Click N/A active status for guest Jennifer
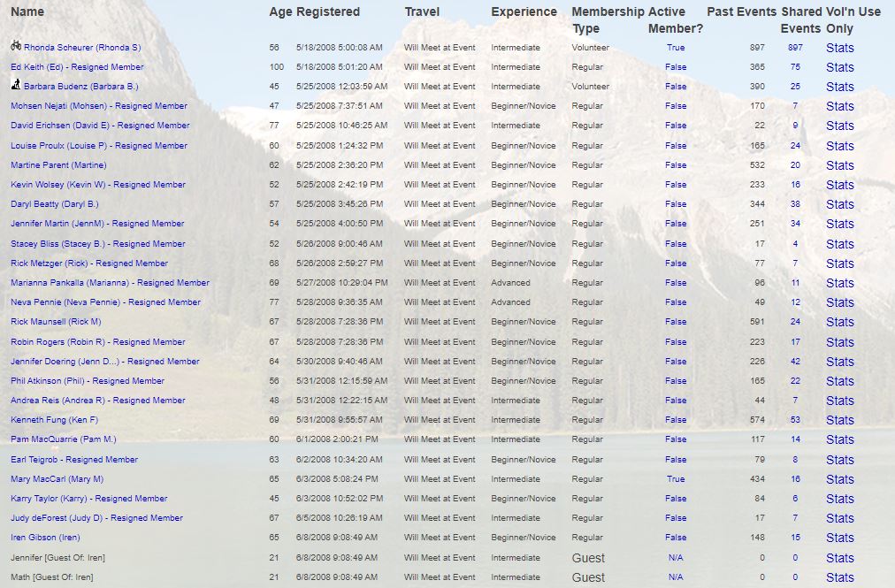 tap(676, 558)
